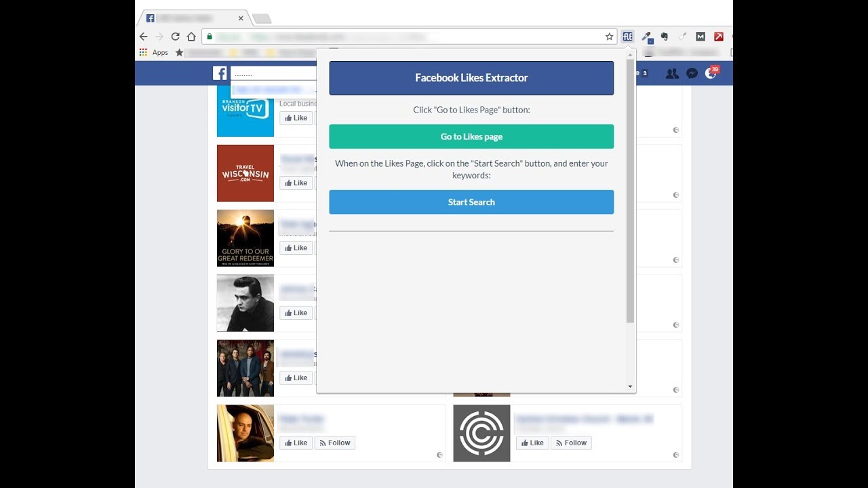
Task: Go back with the browser back arrow
Action: 143,37
